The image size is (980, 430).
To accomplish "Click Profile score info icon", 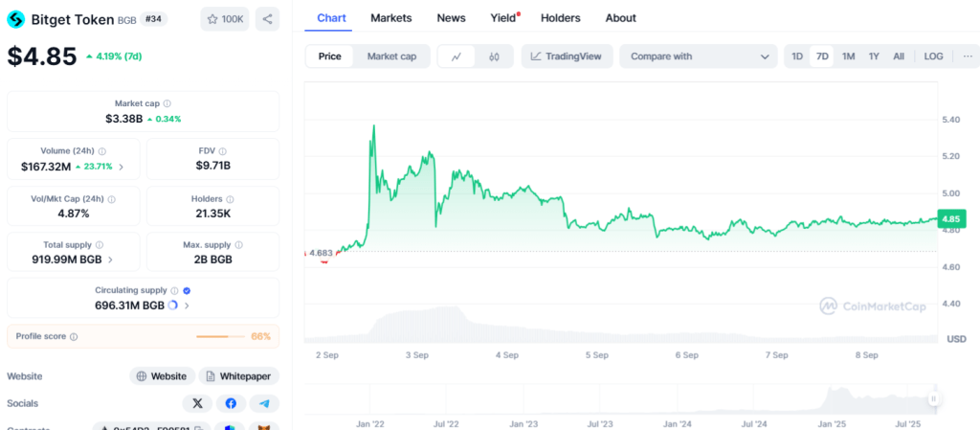I will (x=74, y=337).
